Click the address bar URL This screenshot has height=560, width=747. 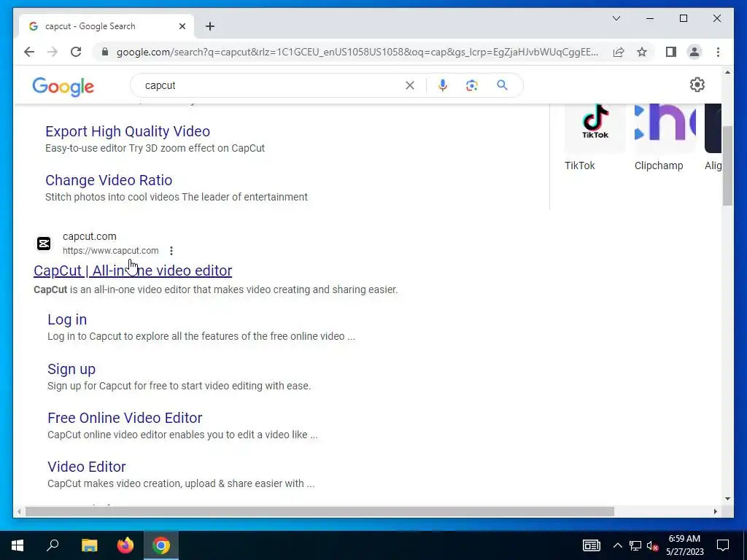click(x=357, y=52)
